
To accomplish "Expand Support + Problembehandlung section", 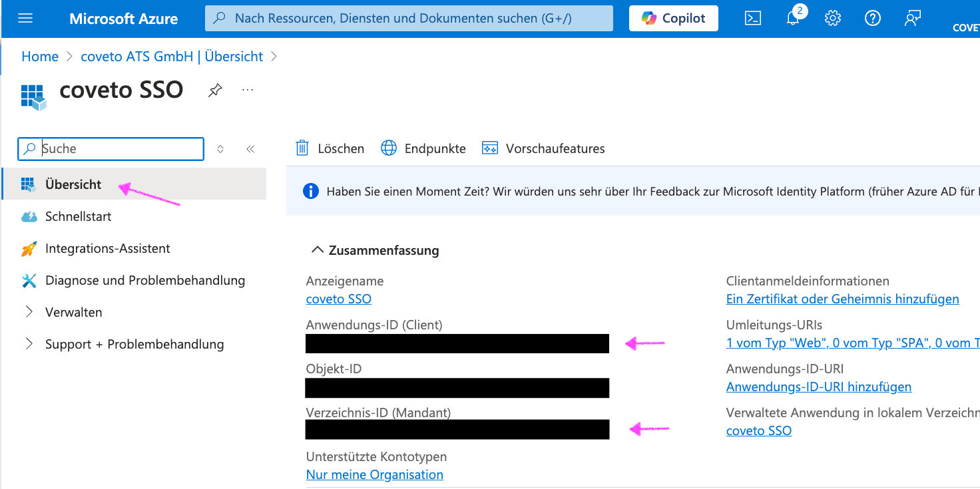I will pyautogui.click(x=134, y=344).
